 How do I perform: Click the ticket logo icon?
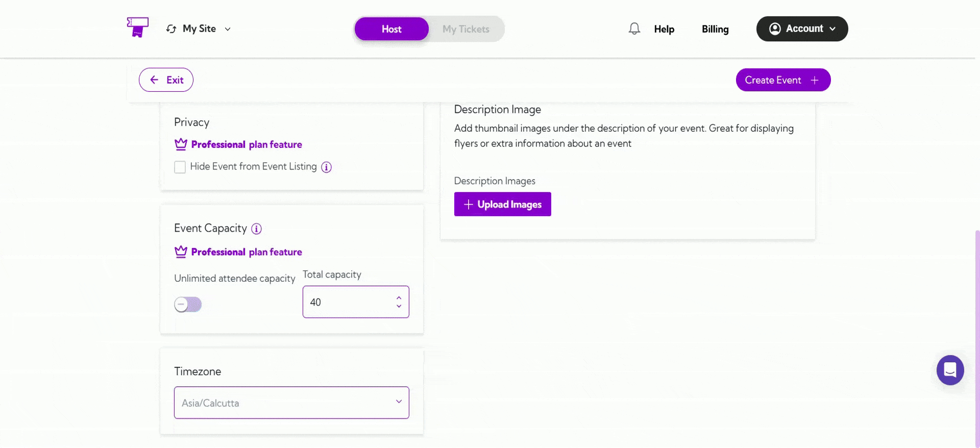(138, 28)
